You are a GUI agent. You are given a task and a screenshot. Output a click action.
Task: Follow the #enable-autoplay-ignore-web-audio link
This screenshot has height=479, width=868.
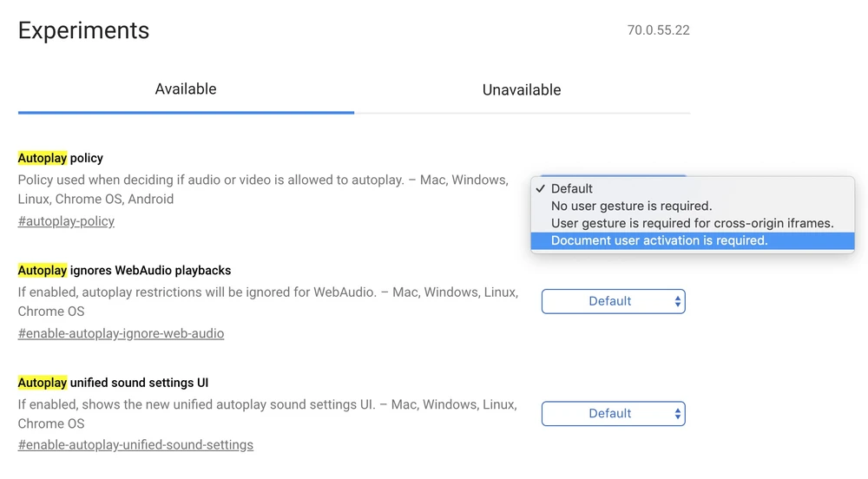pos(121,333)
